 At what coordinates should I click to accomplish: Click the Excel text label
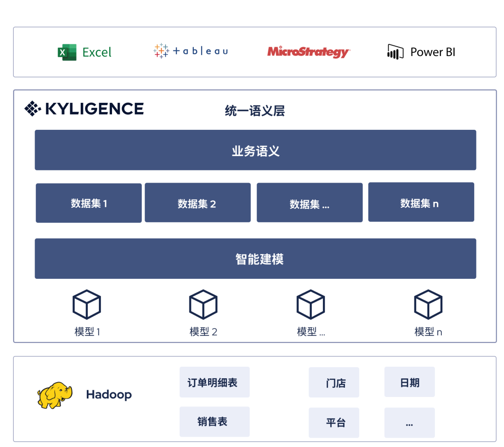97,52
